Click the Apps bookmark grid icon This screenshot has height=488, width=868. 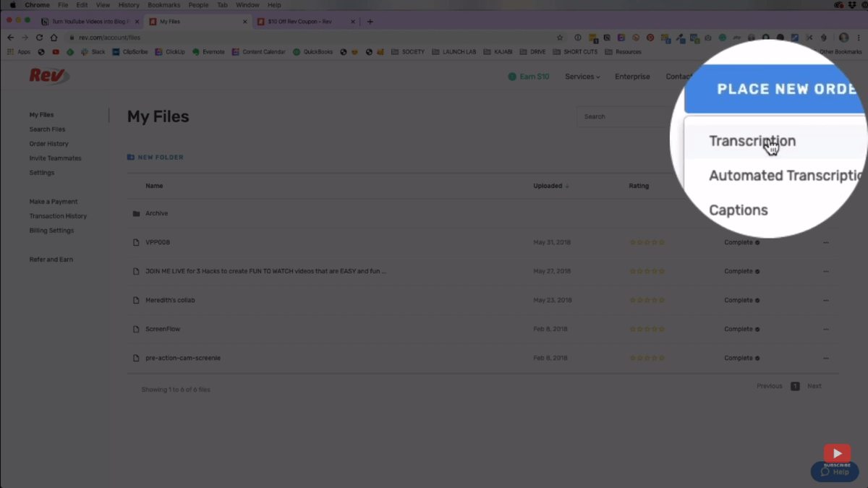click(x=11, y=52)
